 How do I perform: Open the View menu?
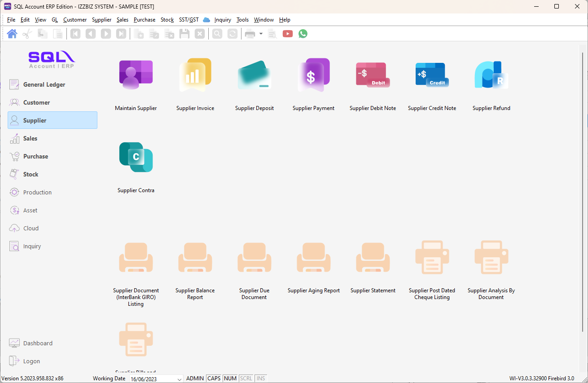point(41,20)
